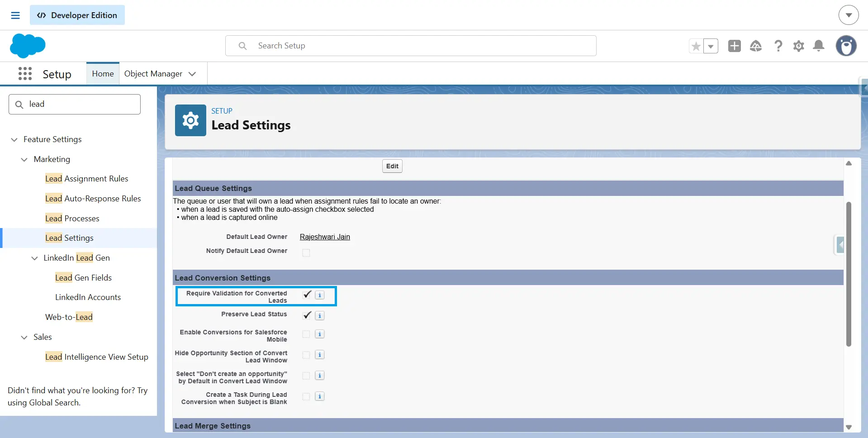The image size is (868, 438).
Task: Switch to the Object Manager tab
Action: [x=153, y=74]
